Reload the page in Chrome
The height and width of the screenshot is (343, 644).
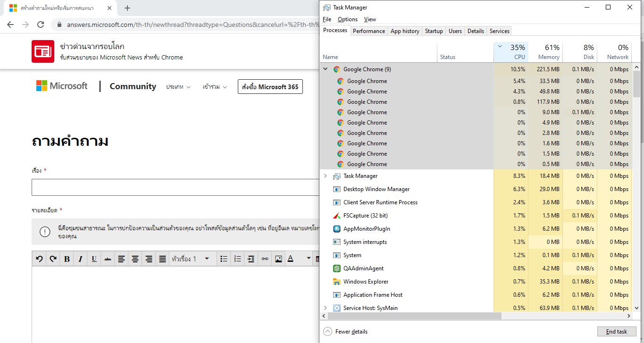[x=41, y=25]
